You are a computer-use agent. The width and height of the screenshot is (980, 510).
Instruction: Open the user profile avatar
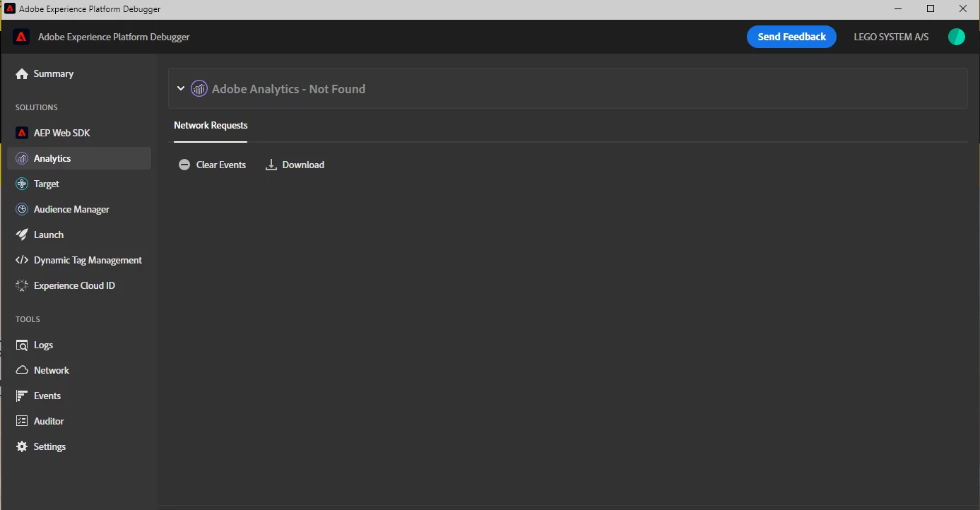coord(957,37)
